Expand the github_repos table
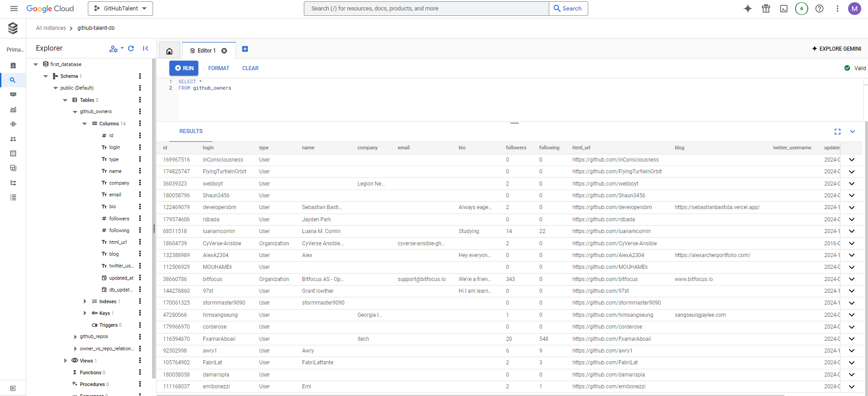This screenshot has width=868, height=396. 75,337
